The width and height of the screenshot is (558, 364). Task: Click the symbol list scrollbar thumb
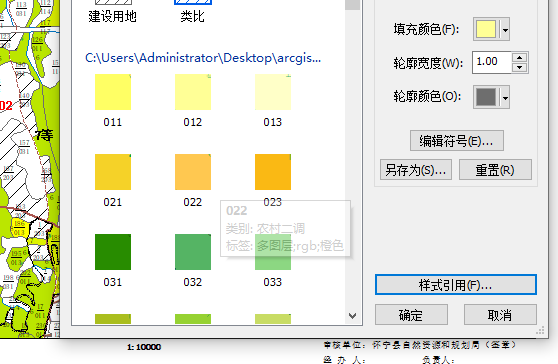[x=353, y=5]
